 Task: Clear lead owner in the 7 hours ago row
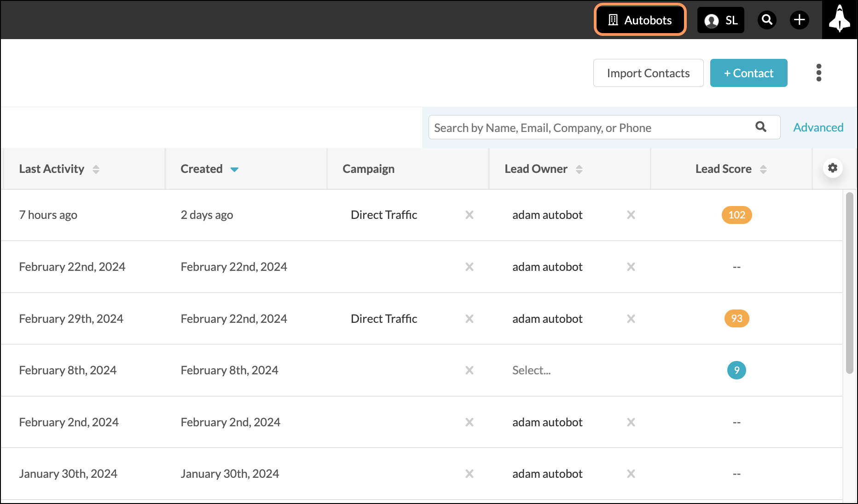(631, 215)
